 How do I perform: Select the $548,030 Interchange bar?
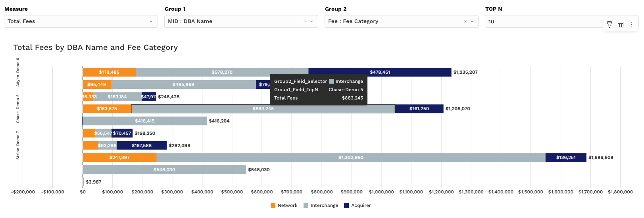(164, 170)
